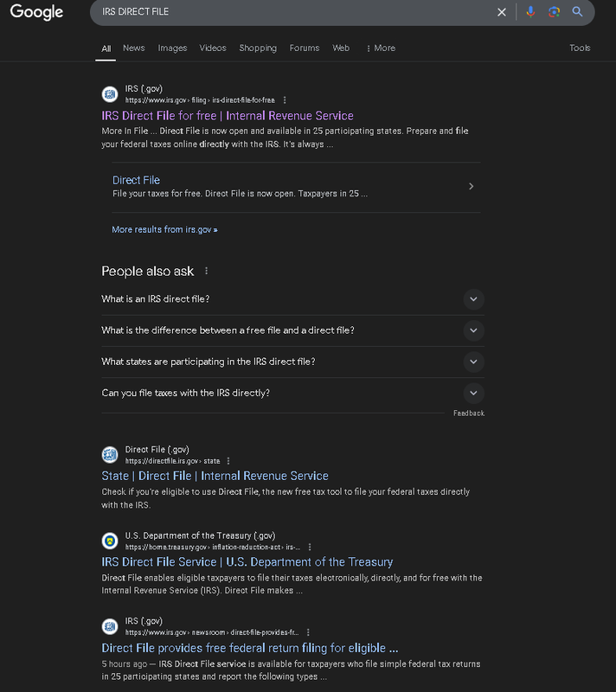Open three-dot menu beside home.treasury.gov URL
616x692 pixels.
(x=310, y=547)
